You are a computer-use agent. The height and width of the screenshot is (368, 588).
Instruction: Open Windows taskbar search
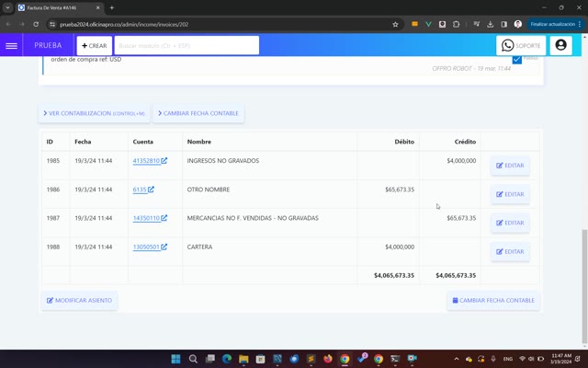coord(193,359)
